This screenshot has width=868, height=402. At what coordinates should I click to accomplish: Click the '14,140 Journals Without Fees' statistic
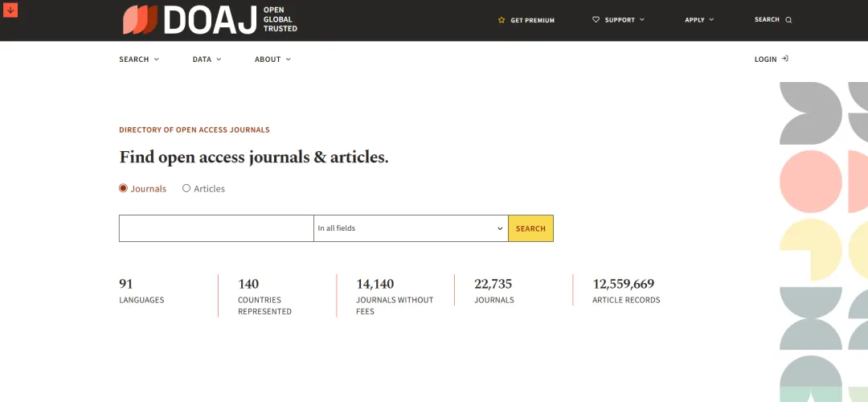coord(395,297)
